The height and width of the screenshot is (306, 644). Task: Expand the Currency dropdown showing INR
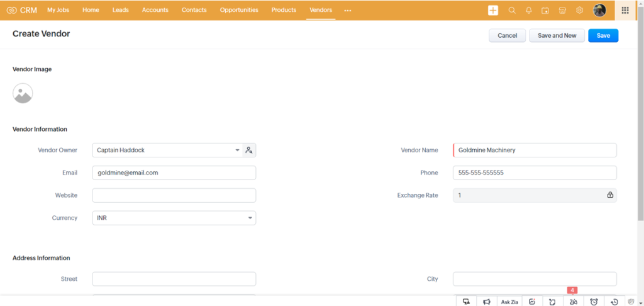point(250,218)
